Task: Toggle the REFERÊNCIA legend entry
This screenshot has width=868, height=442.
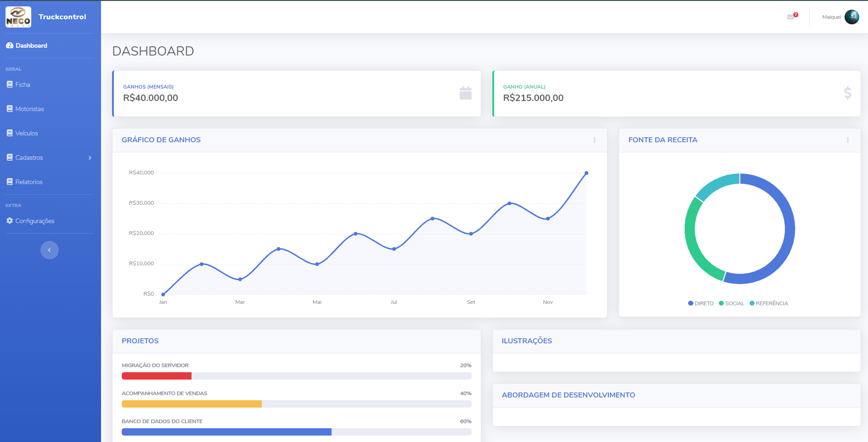Action: (769, 303)
